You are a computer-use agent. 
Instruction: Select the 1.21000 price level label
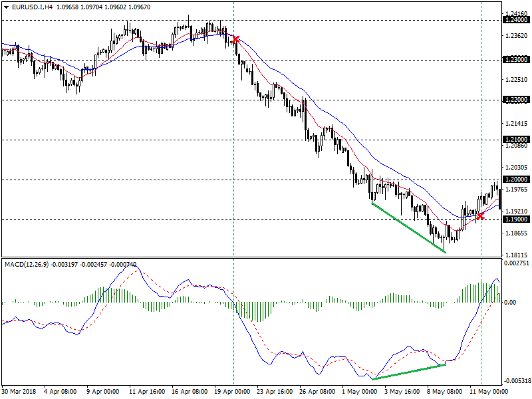517,140
